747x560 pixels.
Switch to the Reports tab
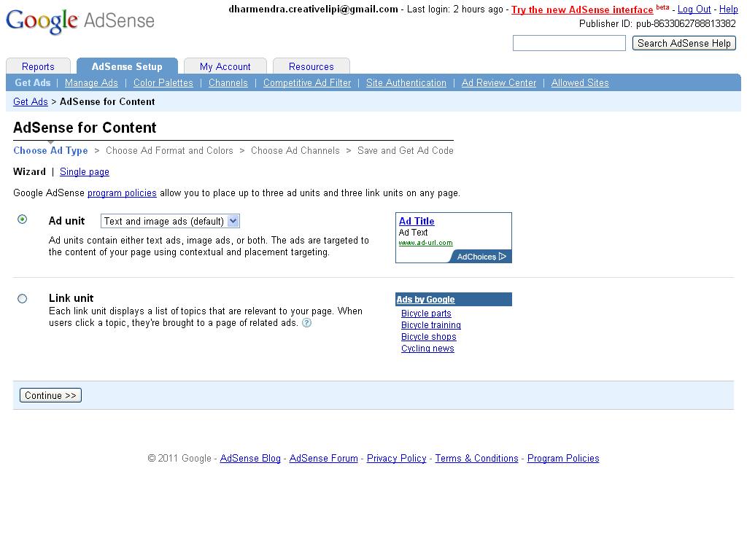click(x=38, y=66)
